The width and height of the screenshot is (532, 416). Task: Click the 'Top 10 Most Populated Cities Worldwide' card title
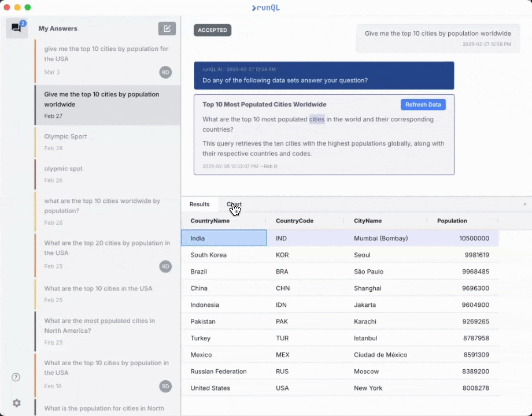point(264,105)
